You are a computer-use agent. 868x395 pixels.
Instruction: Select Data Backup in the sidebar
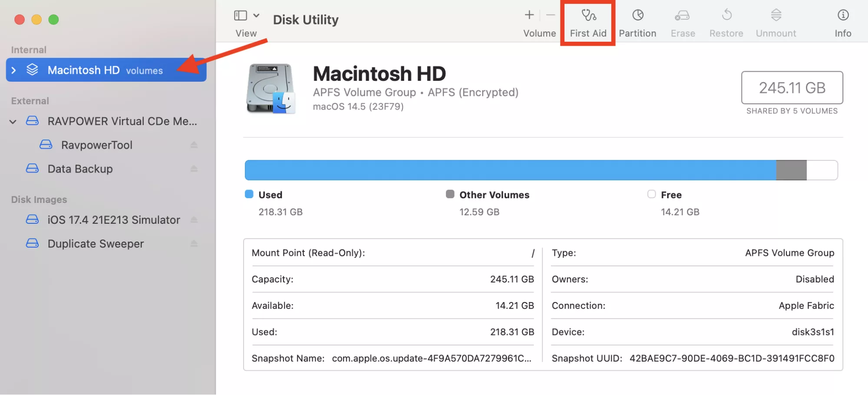[80, 169]
